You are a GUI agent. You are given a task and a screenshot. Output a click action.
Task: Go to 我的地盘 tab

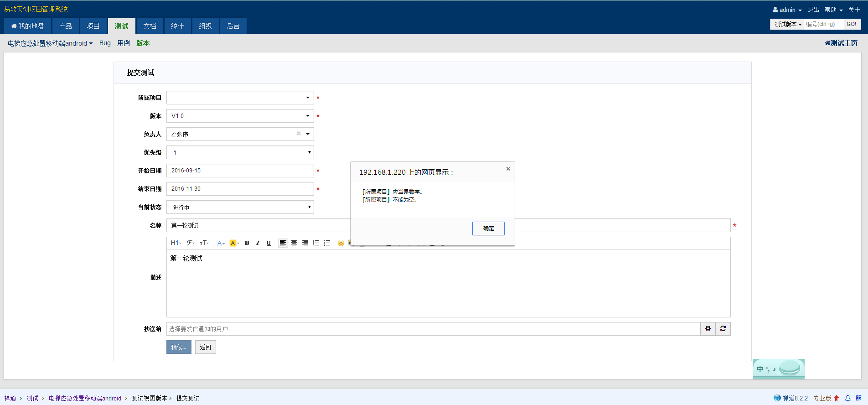(x=27, y=26)
